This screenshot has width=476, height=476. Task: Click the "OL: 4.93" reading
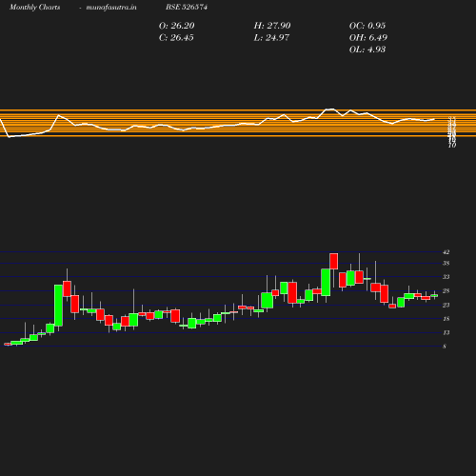pyautogui.click(x=367, y=50)
